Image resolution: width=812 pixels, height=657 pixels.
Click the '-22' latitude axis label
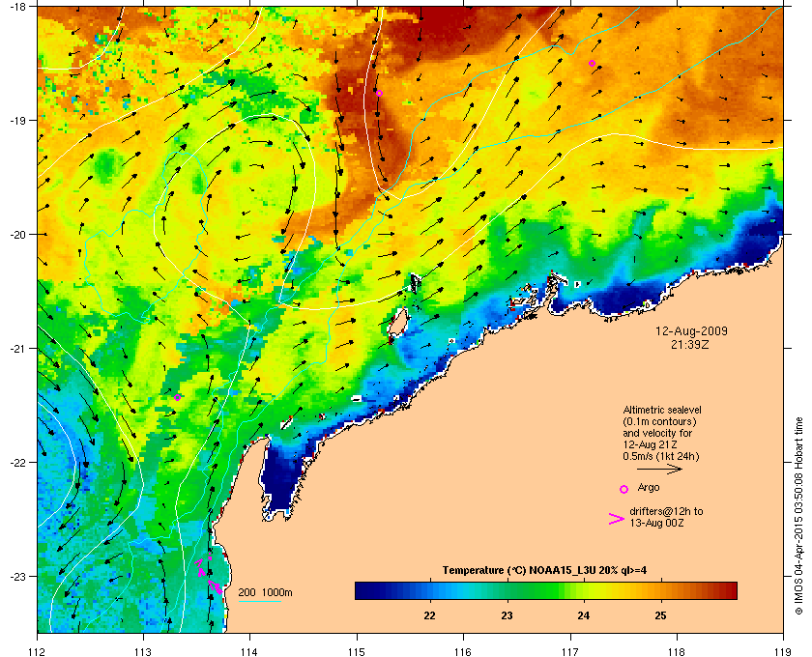pos(17,463)
